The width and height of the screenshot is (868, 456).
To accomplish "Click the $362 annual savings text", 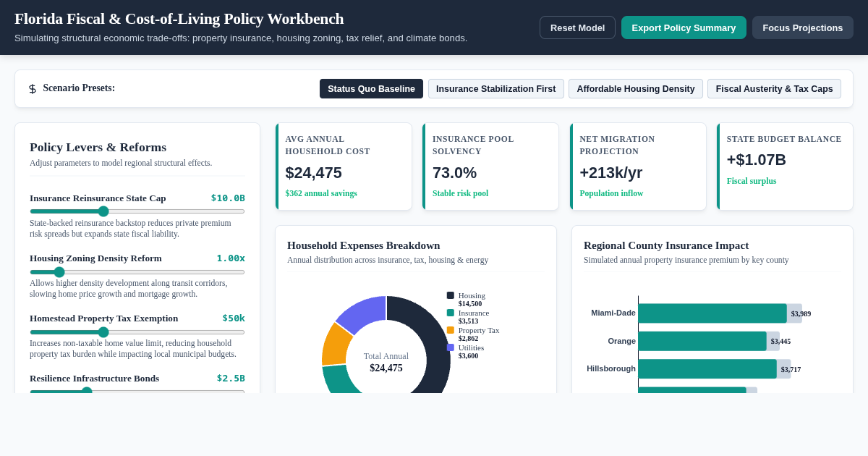I will coord(321,193).
